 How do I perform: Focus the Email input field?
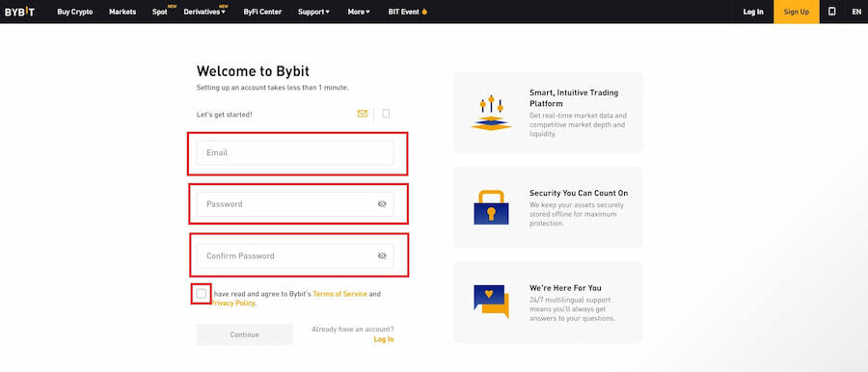point(295,152)
